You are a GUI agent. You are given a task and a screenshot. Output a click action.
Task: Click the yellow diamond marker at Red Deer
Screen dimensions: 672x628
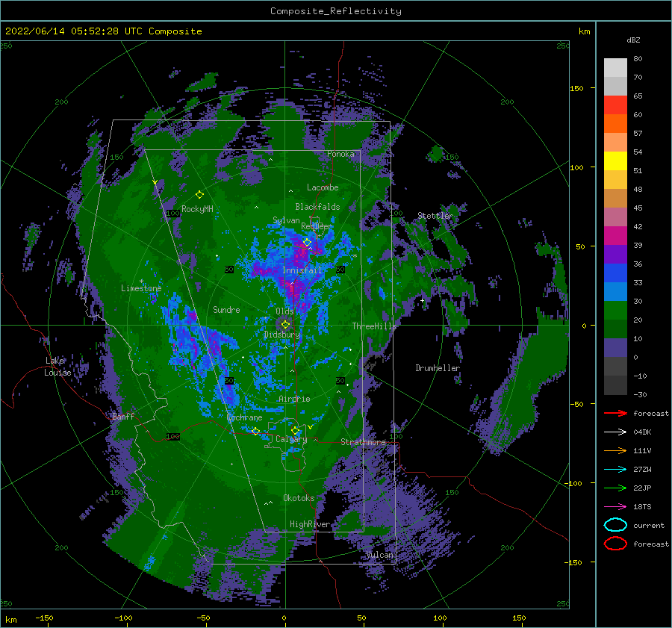307,243
